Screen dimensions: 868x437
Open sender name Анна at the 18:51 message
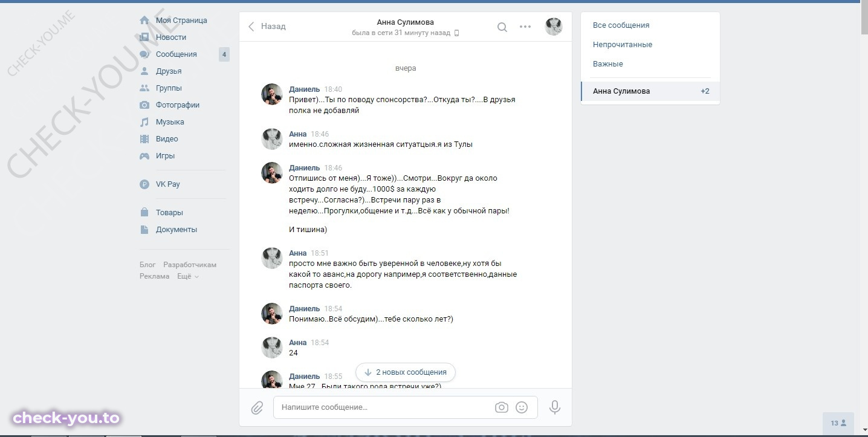click(298, 253)
